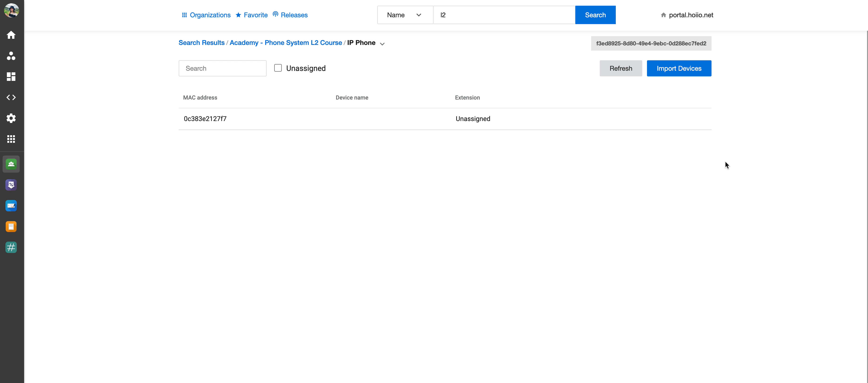This screenshot has height=383, width=868.
Task: Open the three-circles groups sidebar icon
Action: [x=11, y=56]
